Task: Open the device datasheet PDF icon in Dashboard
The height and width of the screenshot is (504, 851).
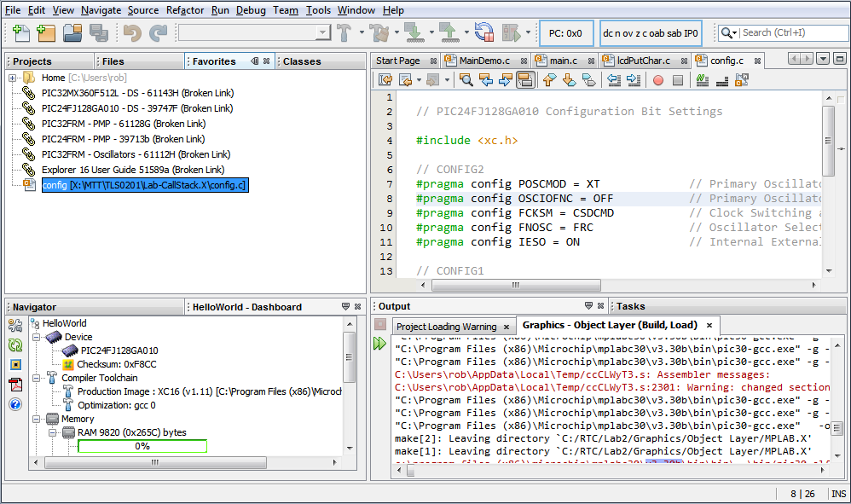Action: click(x=15, y=385)
